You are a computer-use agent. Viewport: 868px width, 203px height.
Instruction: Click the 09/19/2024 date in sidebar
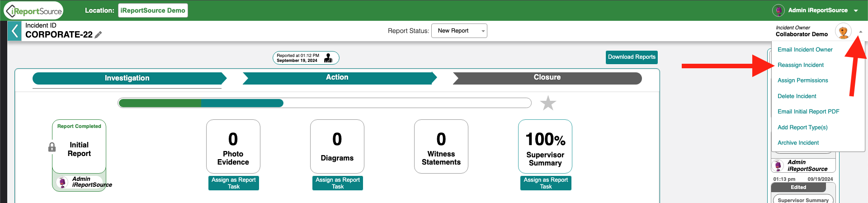pos(820,179)
